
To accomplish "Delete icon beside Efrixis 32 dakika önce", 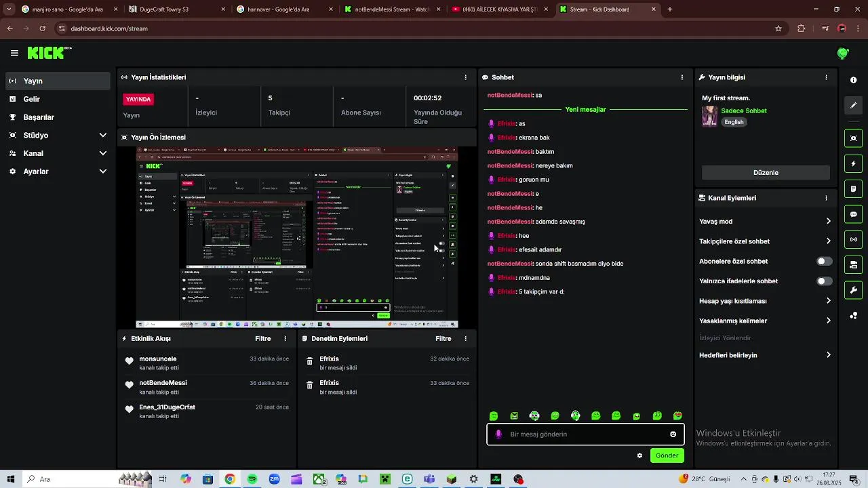I will tap(309, 361).
